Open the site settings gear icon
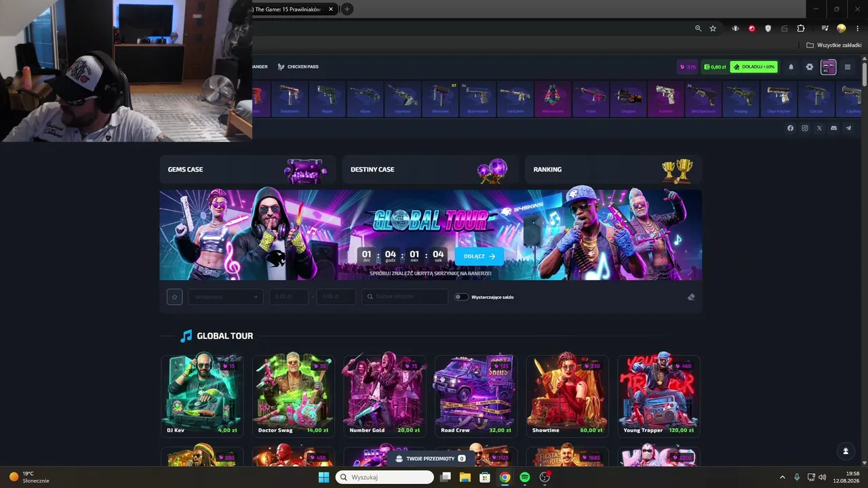 pyautogui.click(x=809, y=67)
